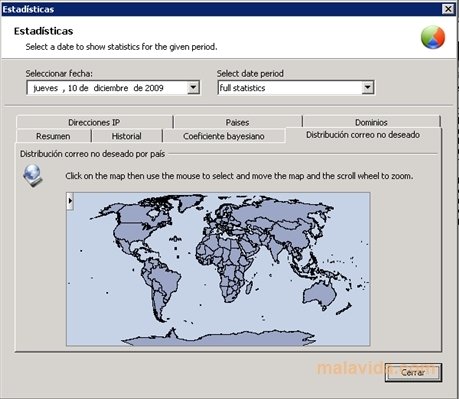Screen dimensions: 459x399
Task: Switch to the Paises tab
Action: [x=237, y=122]
